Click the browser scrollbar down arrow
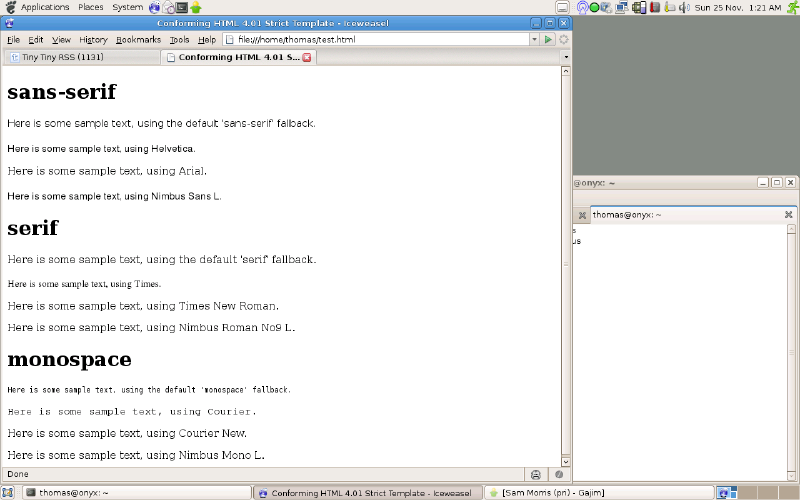800x500 pixels. point(565,462)
